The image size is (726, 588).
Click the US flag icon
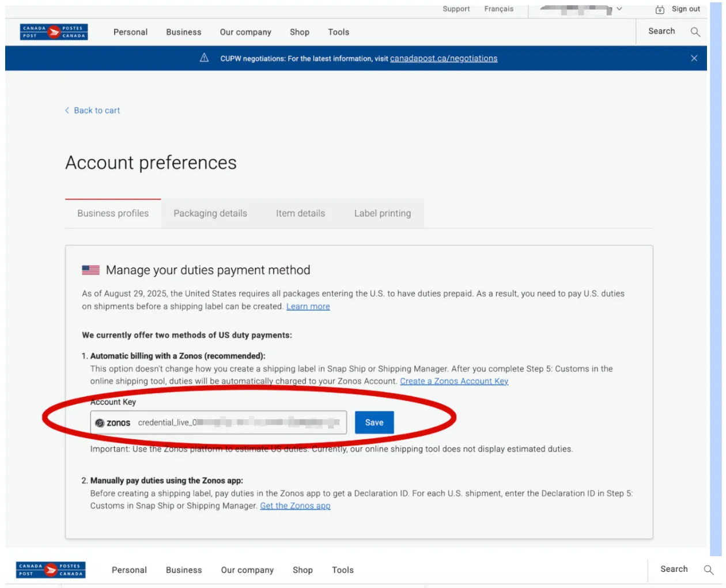[x=90, y=270]
